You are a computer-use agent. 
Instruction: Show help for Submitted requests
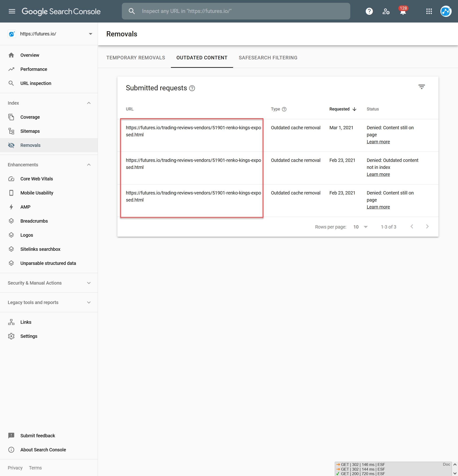(x=192, y=88)
